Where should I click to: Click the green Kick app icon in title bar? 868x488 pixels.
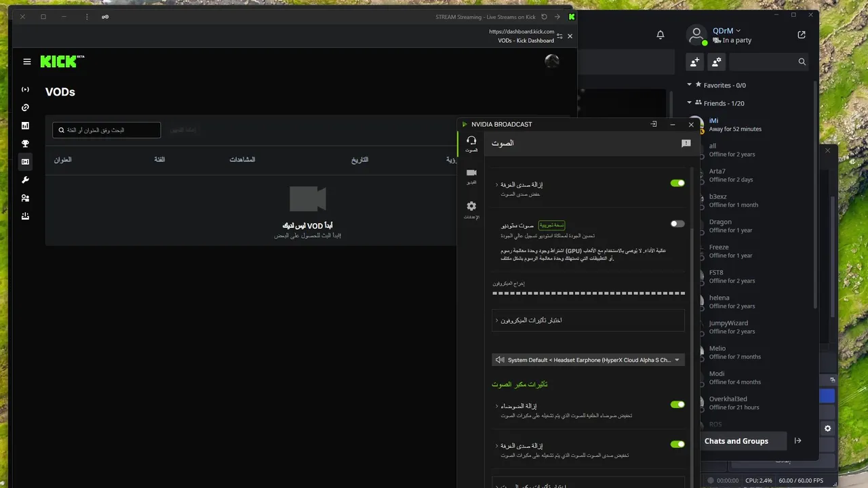(x=572, y=16)
